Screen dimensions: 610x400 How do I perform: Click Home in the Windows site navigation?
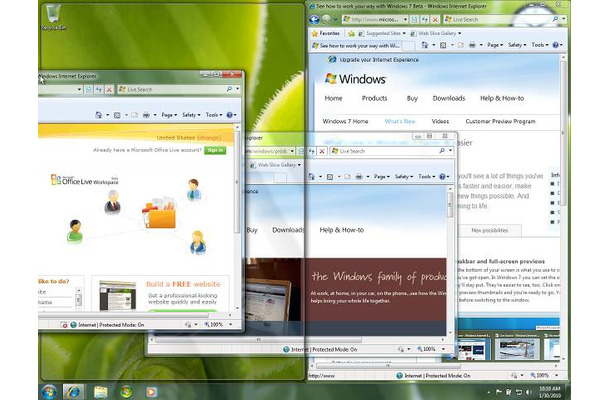[x=333, y=98]
